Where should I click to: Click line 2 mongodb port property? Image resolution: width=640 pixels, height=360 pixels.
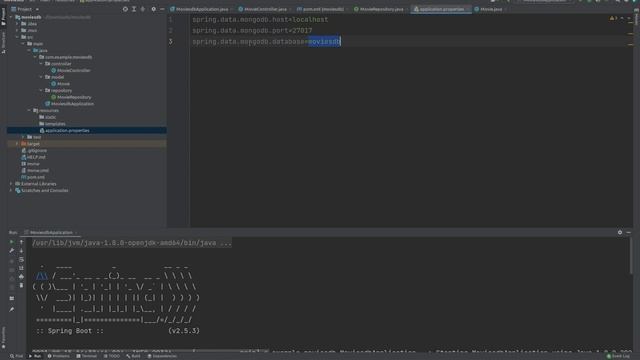(252, 31)
